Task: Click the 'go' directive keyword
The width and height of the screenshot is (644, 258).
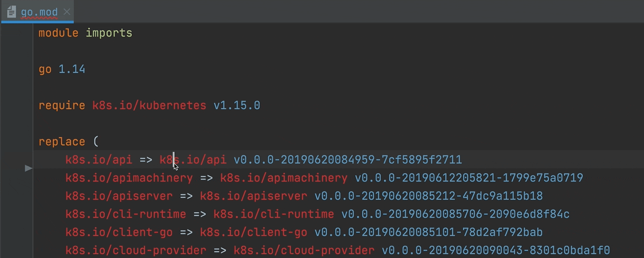Action: (45, 70)
